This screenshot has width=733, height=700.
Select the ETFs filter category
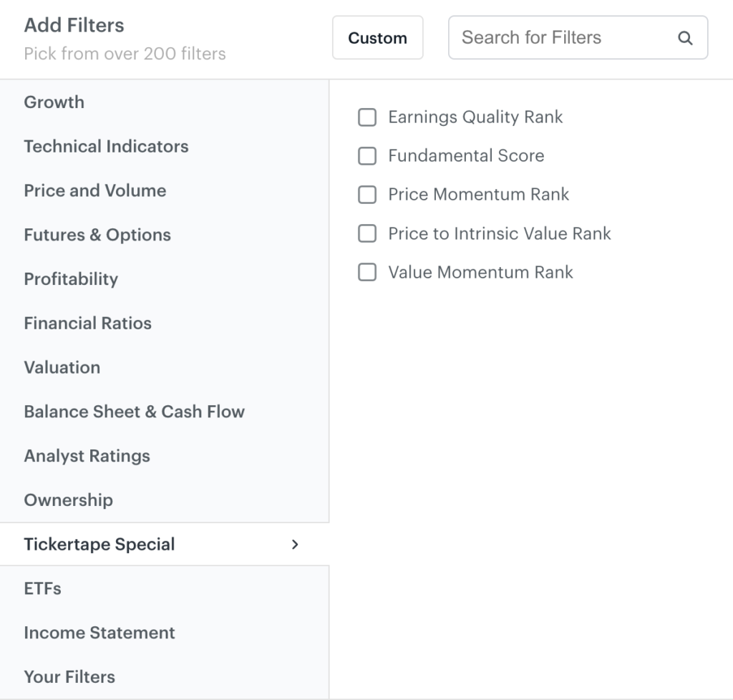click(x=43, y=589)
